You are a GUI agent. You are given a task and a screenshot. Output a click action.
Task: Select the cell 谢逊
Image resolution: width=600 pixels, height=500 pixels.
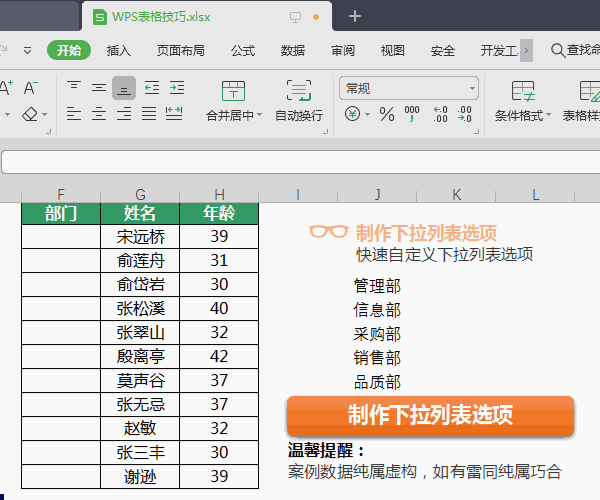coord(140,477)
